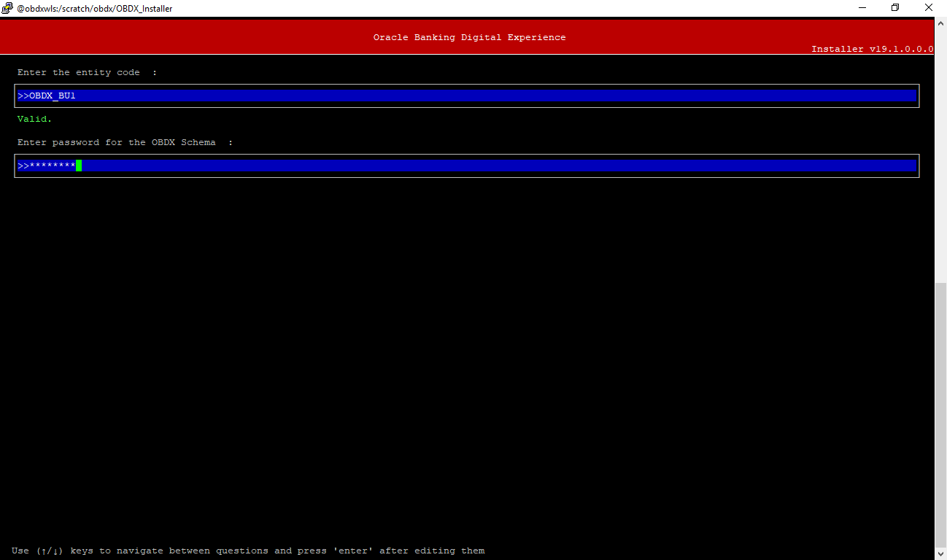Click the 'Valid.' status text
The height and width of the screenshot is (560, 947).
pyautogui.click(x=35, y=119)
